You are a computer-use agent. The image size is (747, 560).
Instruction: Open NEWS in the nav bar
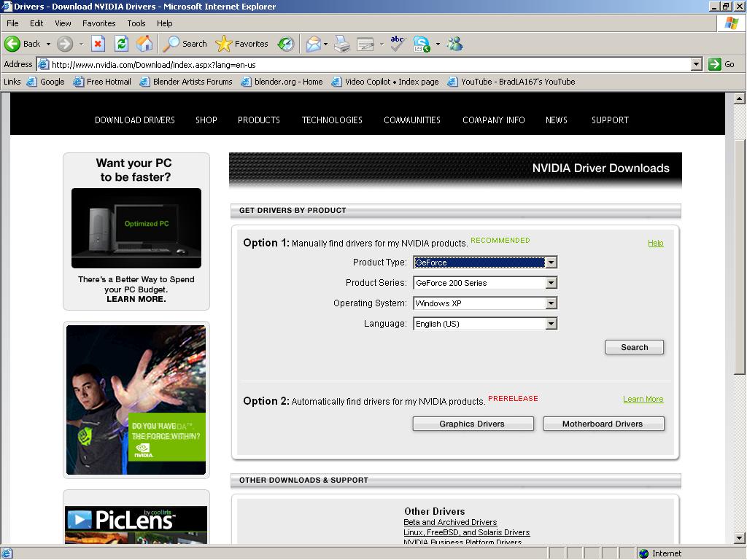coord(557,120)
